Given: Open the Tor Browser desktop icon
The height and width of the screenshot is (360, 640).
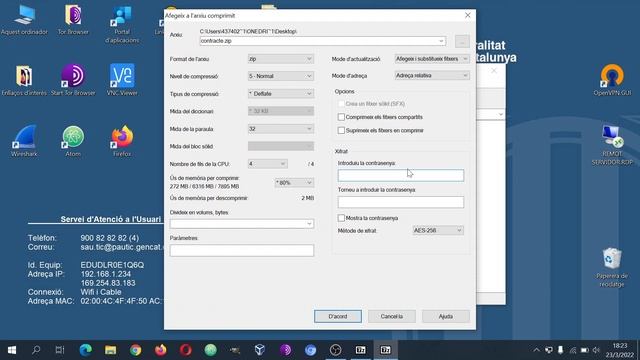Looking at the screenshot, I should [x=73, y=20].
